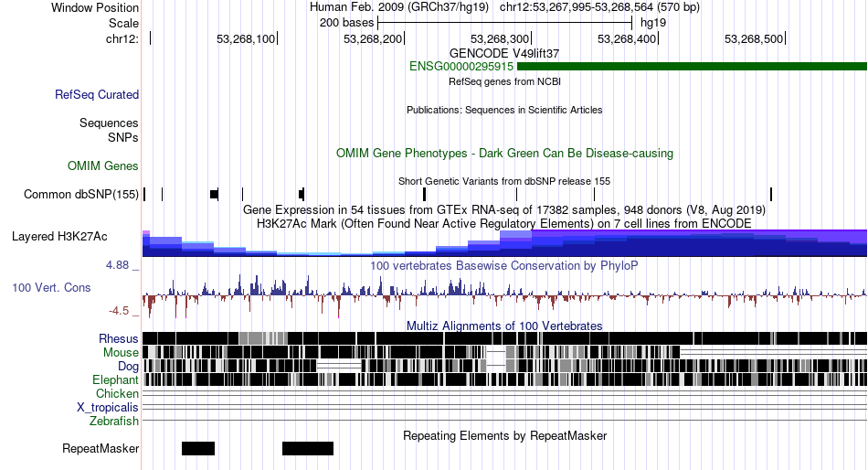Screen dimensions: 868x470
Task: Click the chr12:53,267,995-53,268,564 position text
Action: (x=599, y=7)
